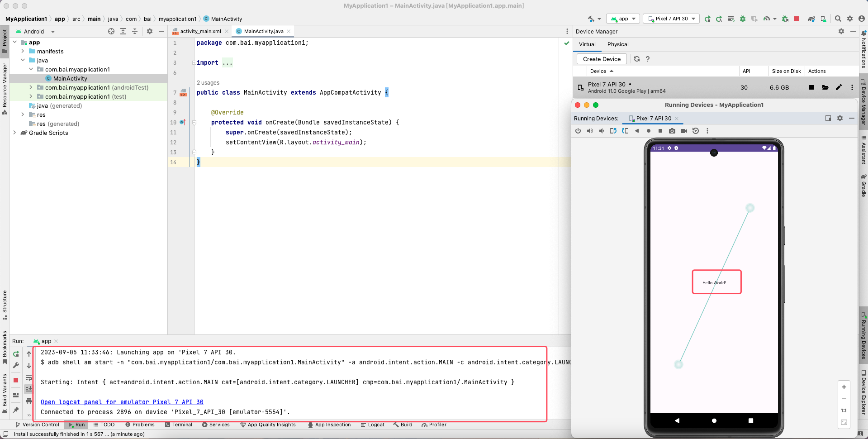Open Search Everywhere magnifier icon

[838, 19]
